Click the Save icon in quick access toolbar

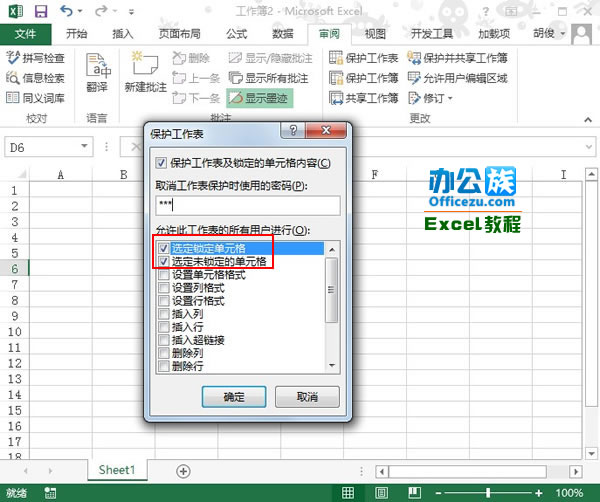click(41, 11)
